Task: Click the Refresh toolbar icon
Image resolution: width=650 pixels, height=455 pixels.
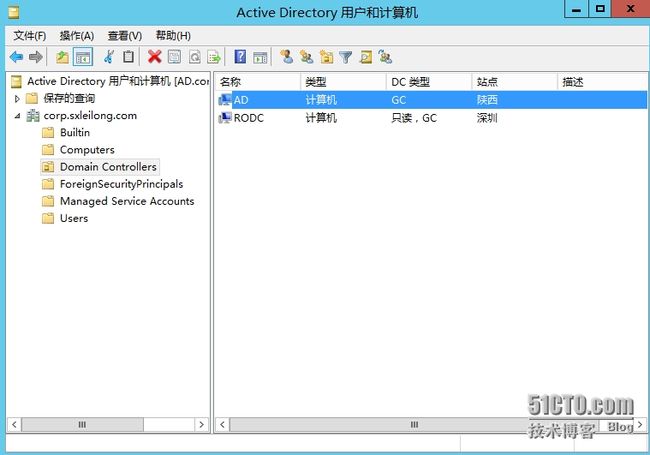Action: pos(194,57)
